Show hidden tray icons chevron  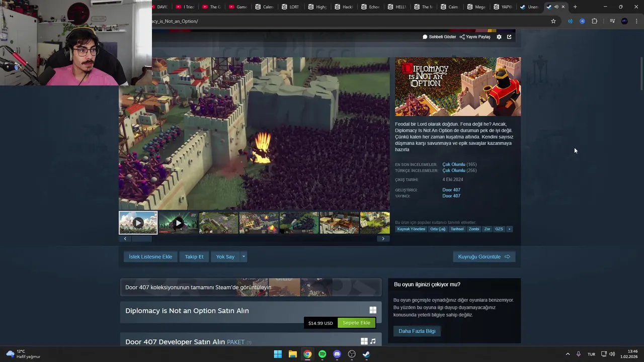pyautogui.click(x=568, y=354)
